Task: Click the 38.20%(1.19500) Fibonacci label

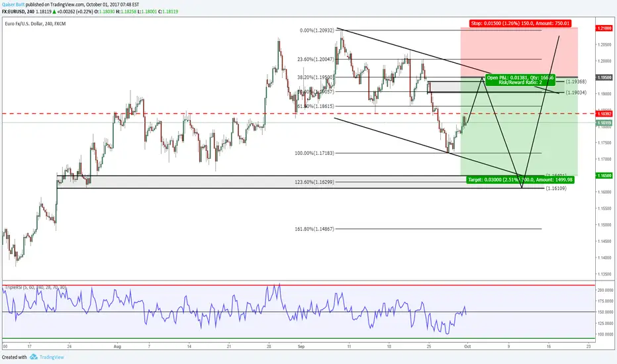Action: click(316, 77)
